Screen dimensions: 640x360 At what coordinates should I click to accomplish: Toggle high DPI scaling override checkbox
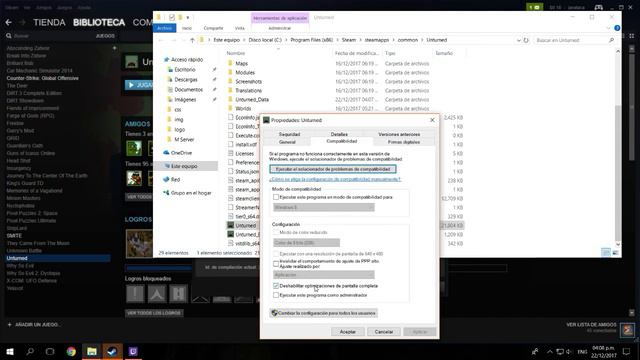pos(276,264)
